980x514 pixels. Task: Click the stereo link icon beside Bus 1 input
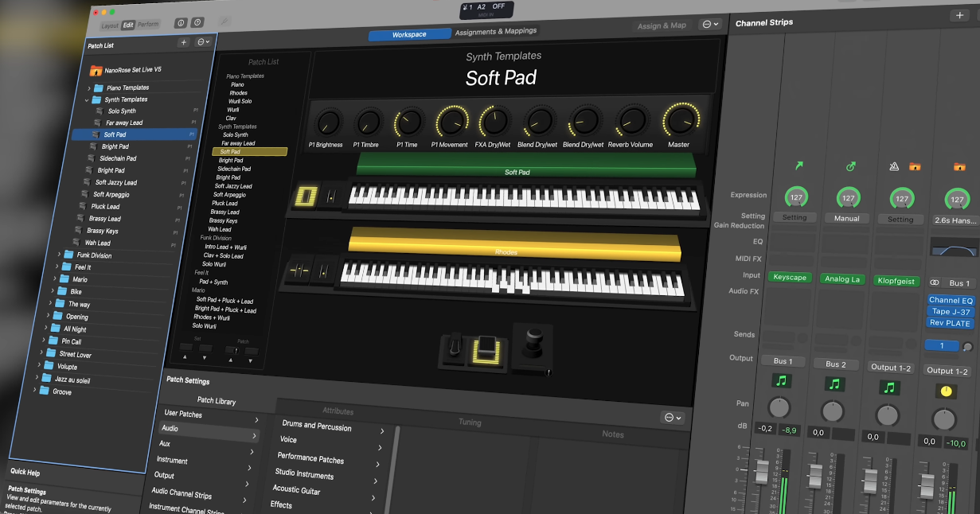(935, 282)
